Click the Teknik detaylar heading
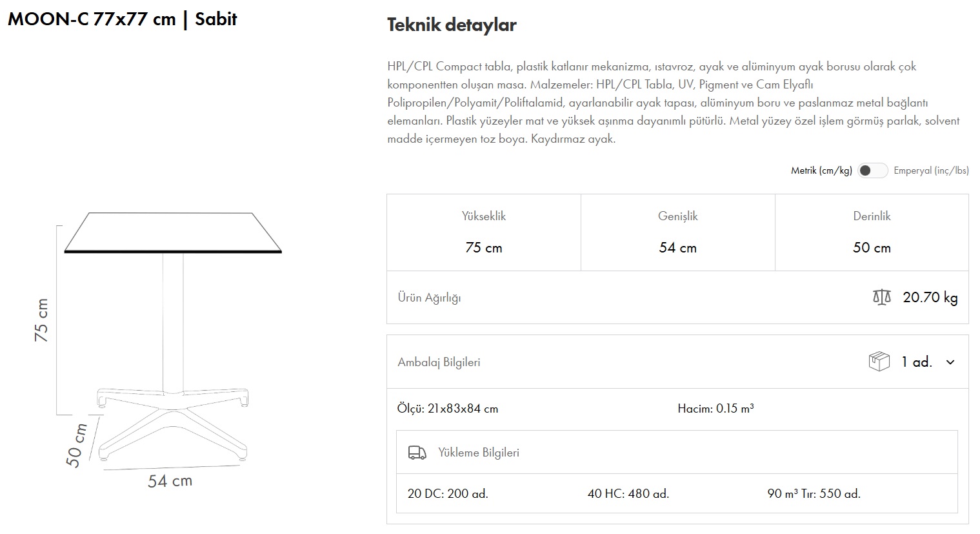 click(452, 25)
